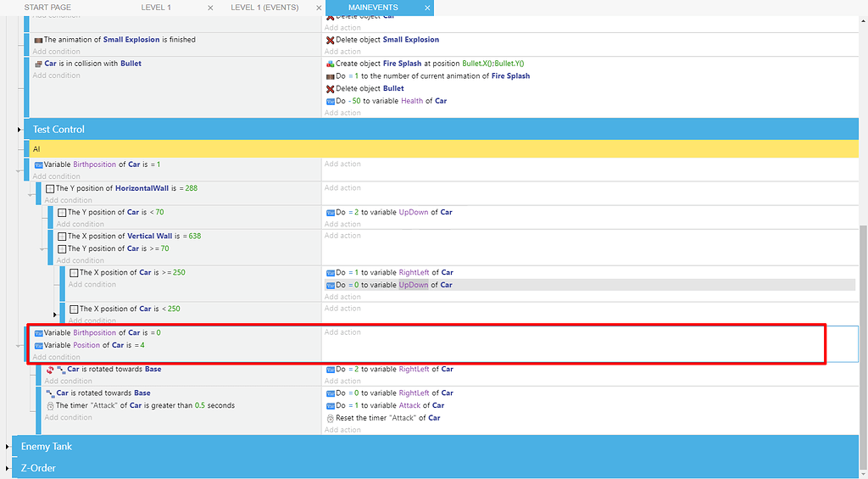Click the variable icon of Birthposition is = 1
The width and height of the screenshot is (868, 479).
pyautogui.click(x=38, y=165)
